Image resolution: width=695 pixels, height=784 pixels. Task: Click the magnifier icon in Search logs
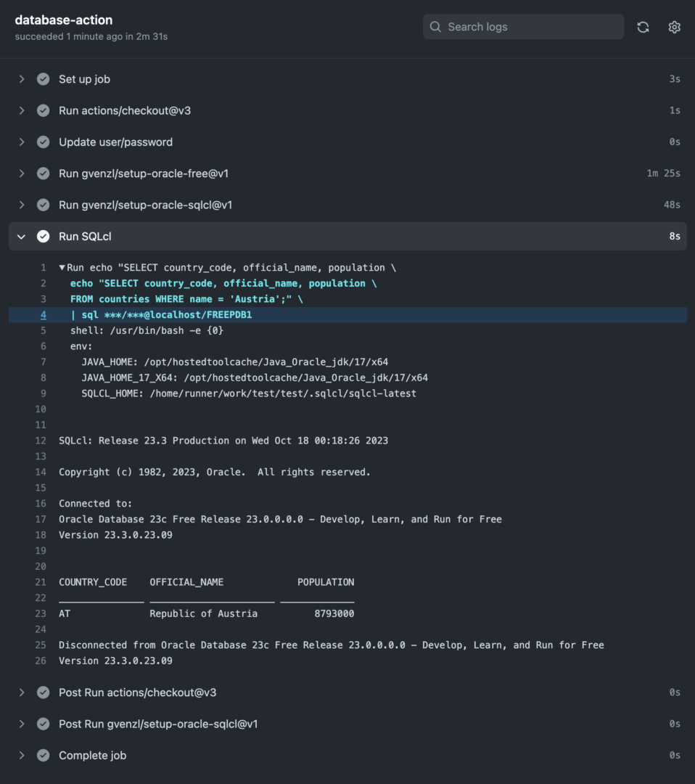[x=435, y=26]
